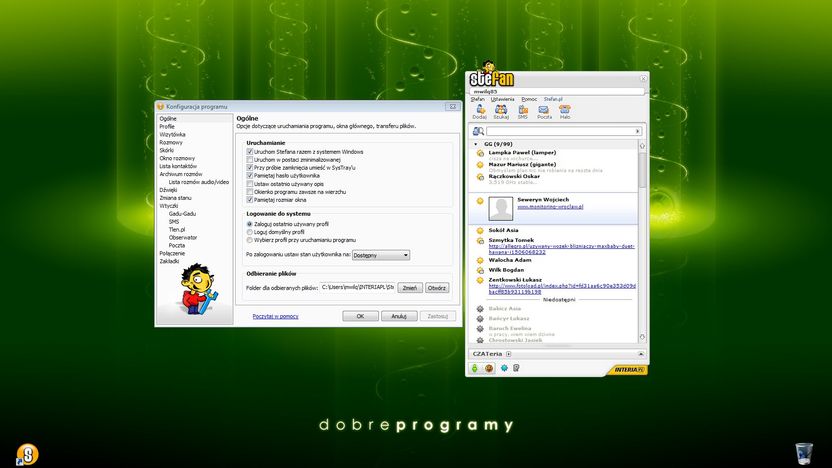Select Profile in configuration tree
The height and width of the screenshot is (468, 832).
pyautogui.click(x=167, y=127)
